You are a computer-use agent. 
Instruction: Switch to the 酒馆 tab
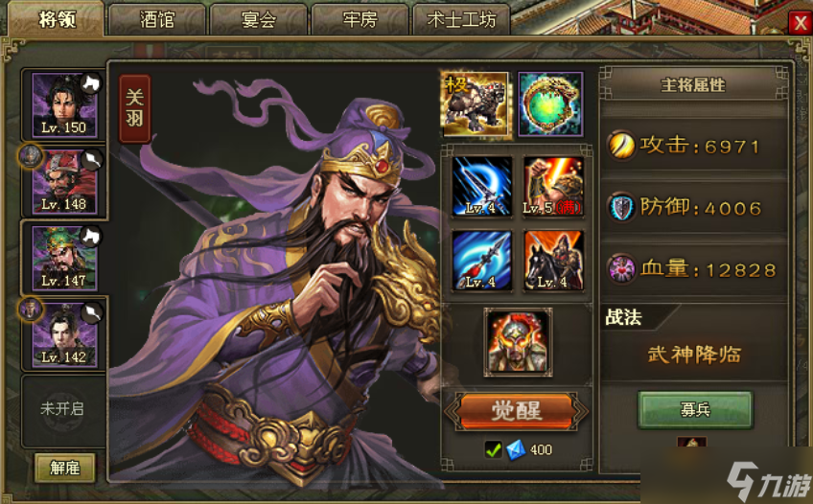pos(157,20)
